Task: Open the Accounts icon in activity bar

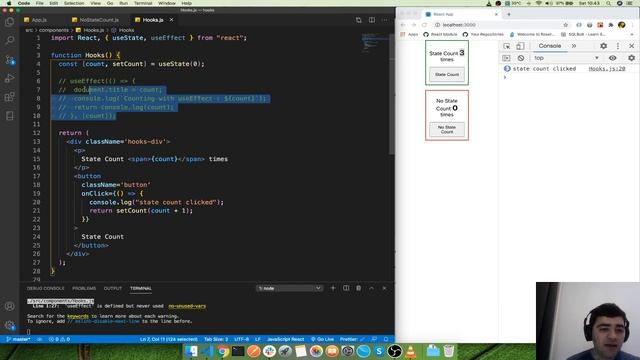Action: coord(9,306)
